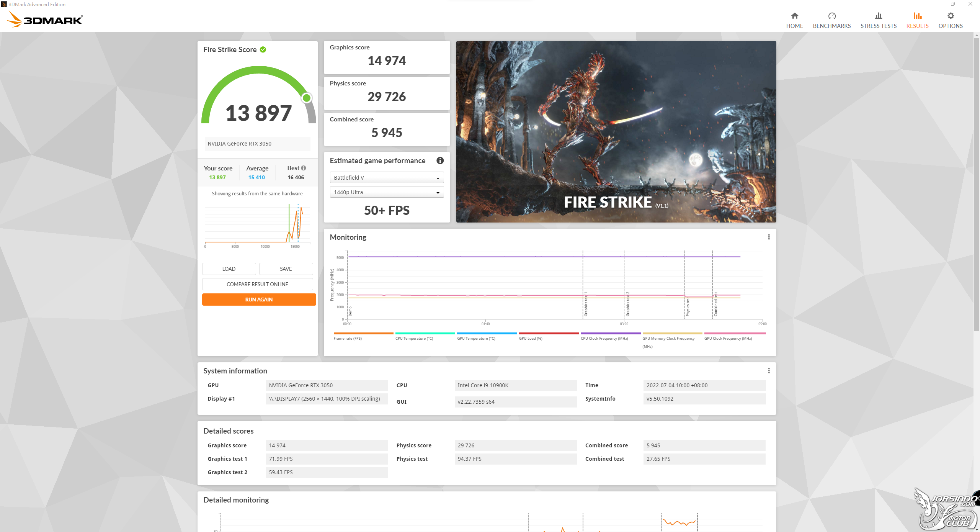Toggle CPU Clock Frequency legend swatch
This screenshot has height=532, width=980.
tap(611, 334)
